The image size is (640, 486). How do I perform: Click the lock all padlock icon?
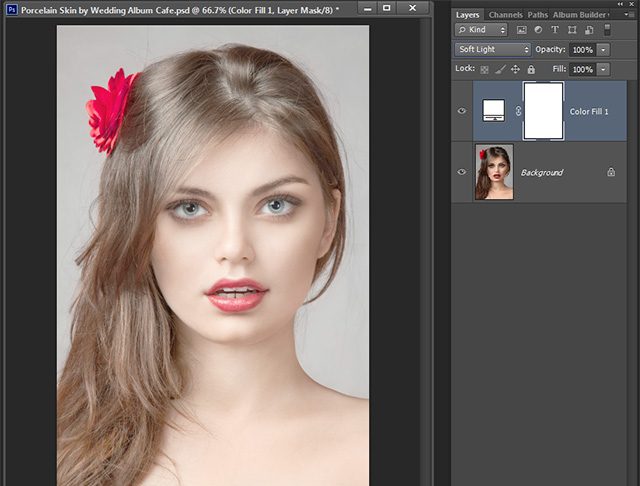529,69
